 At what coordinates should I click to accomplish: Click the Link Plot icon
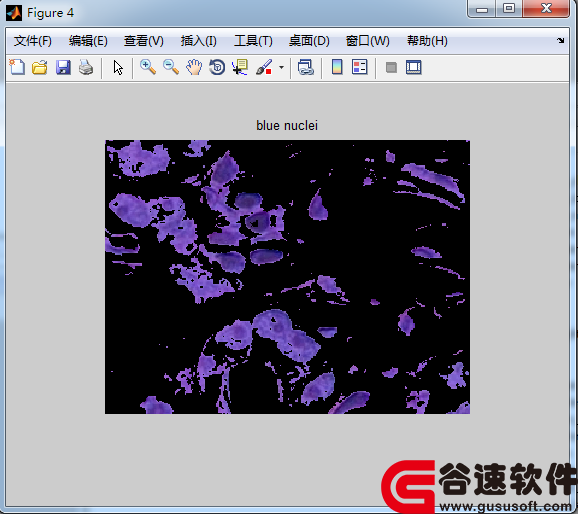[x=306, y=67]
